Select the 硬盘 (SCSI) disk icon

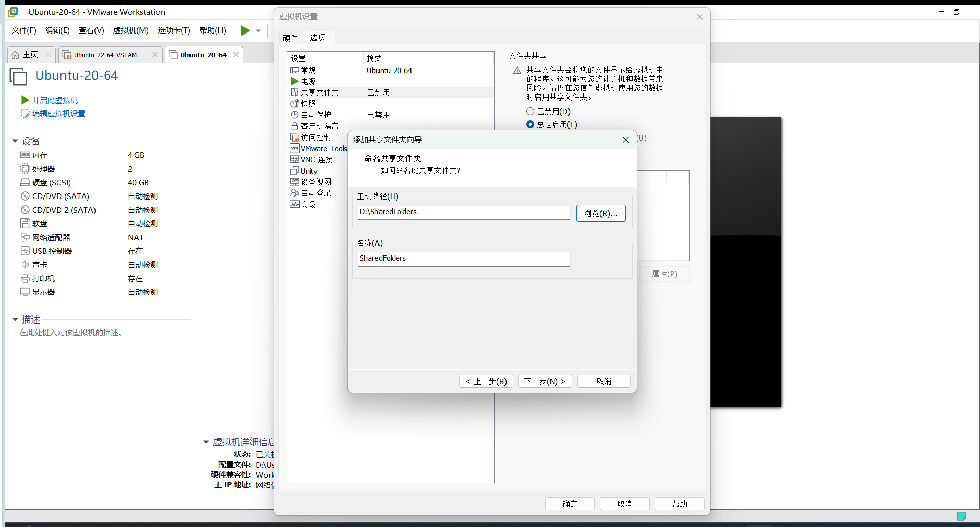click(x=25, y=182)
